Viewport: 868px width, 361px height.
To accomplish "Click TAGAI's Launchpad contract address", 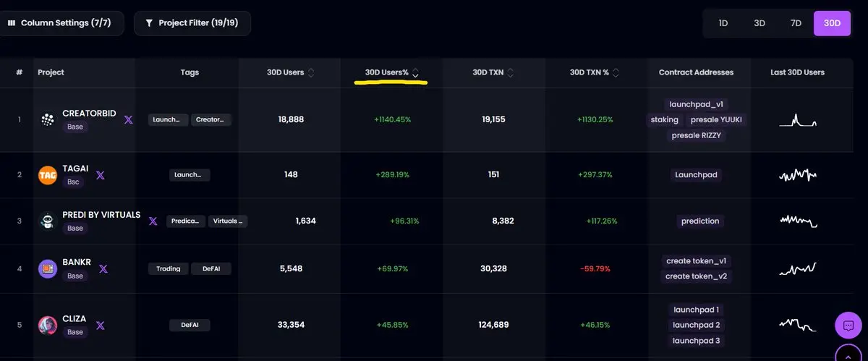I will tap(696, 174).
